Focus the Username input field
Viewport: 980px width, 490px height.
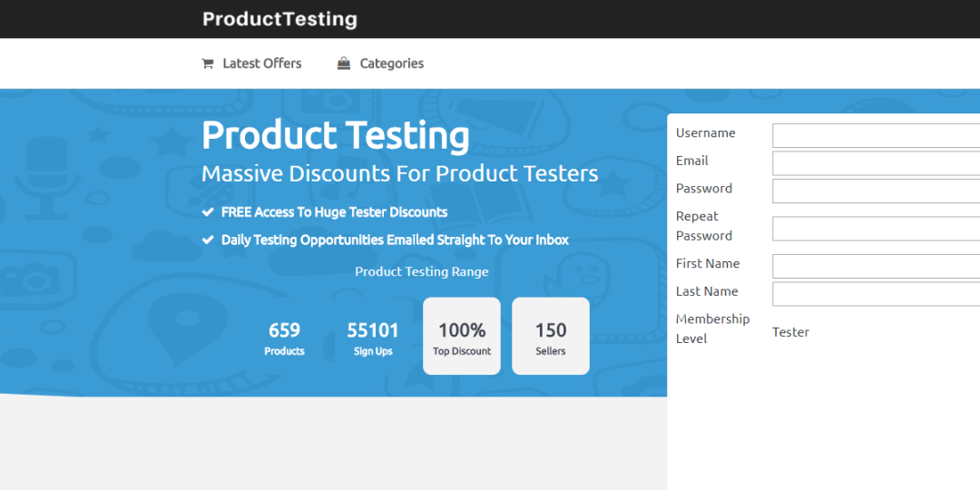coord(876,135)
